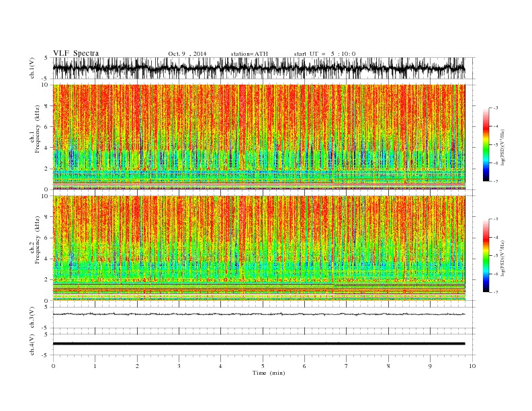The image size is (532, 411).
Task: Click the "ch.3(V)" axis label
Action: pos(32,318)
